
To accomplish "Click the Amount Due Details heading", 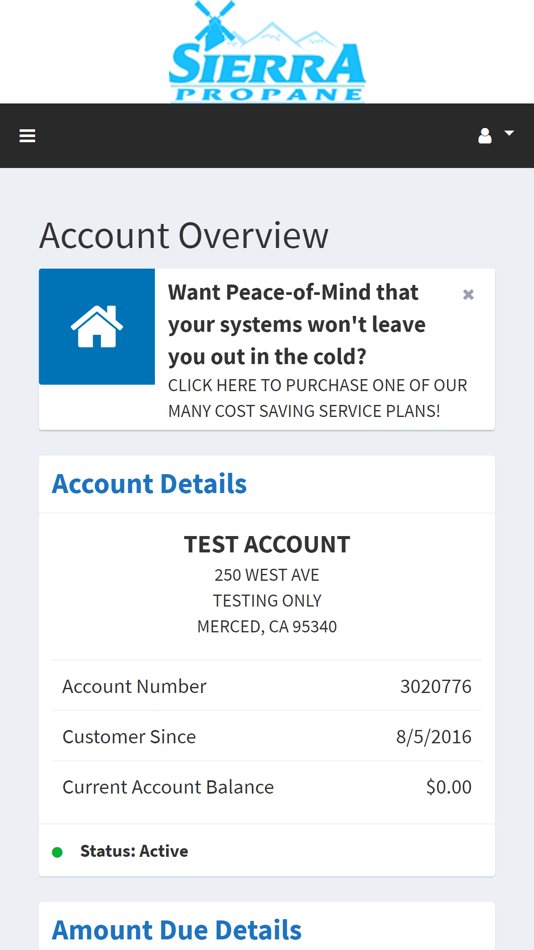I will pyautogui.click(x=176, y=930).
